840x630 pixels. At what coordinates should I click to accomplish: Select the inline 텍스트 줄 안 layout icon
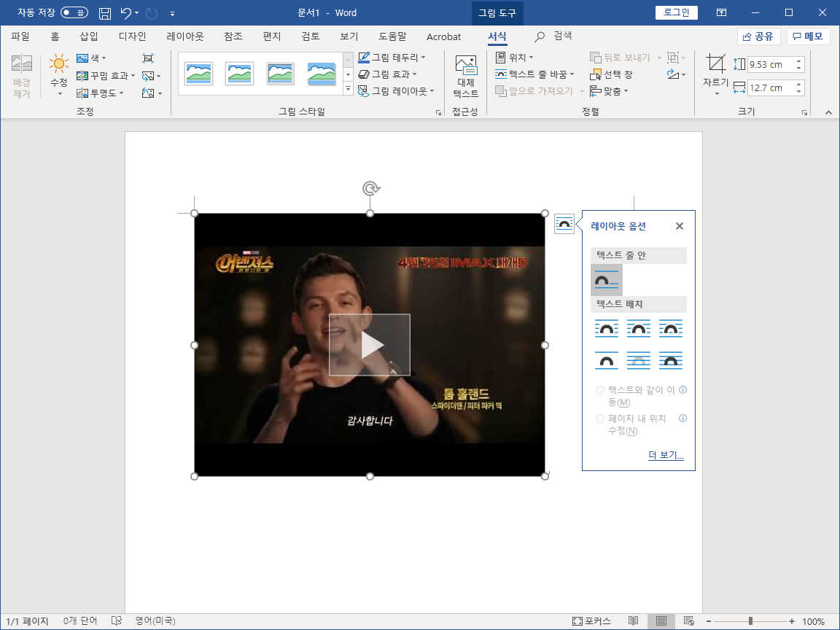(607, 280)
